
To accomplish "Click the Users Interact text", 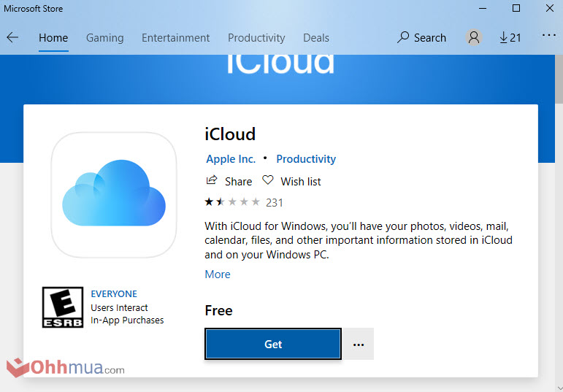I will 119,307.
